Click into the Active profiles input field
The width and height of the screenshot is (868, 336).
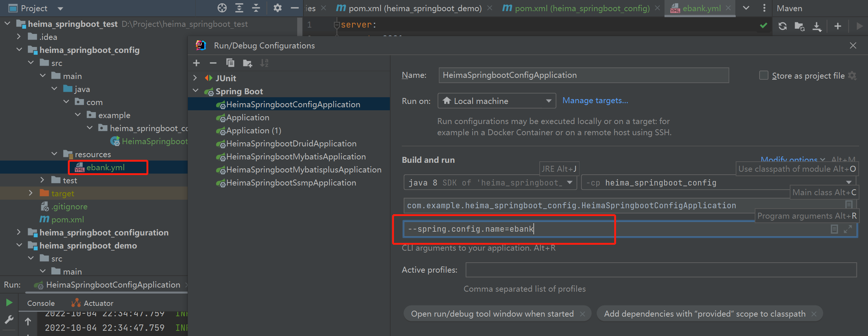coord(660,270)
